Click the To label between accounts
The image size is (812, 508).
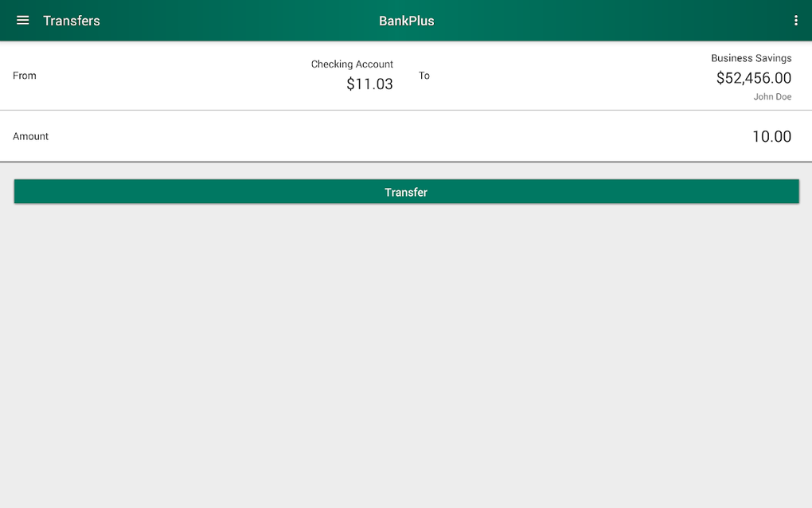pyautogui.click(x=424, y=76)
